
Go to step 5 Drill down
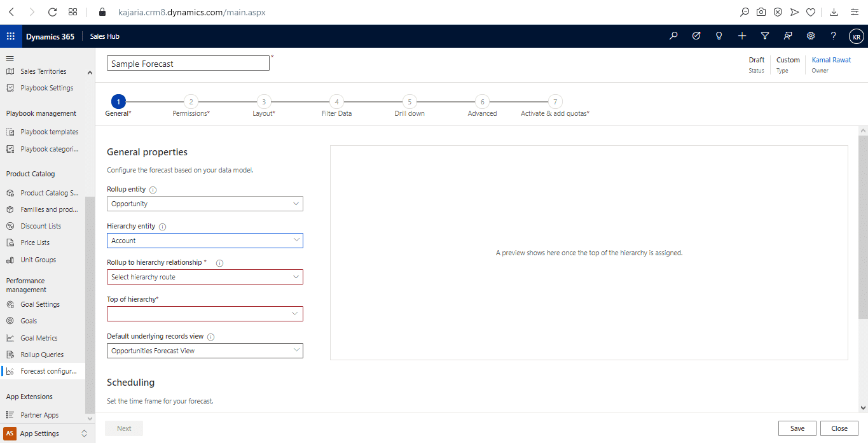[410, 101]
